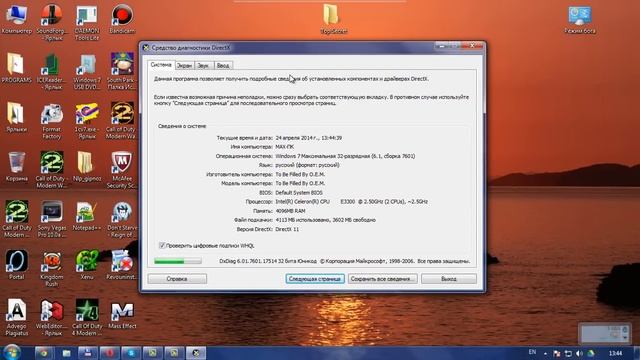Open the PROGRAMS folder on desktop
Viewport: 640px width, 360px height.
point(16,68)
